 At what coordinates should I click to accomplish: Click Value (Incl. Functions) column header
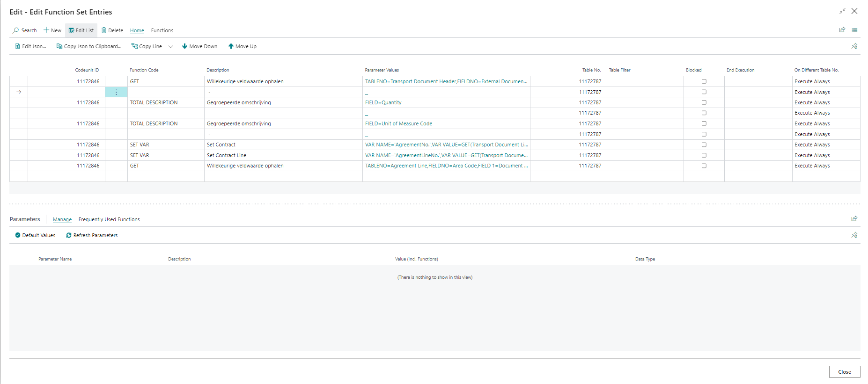click(417, 259)
